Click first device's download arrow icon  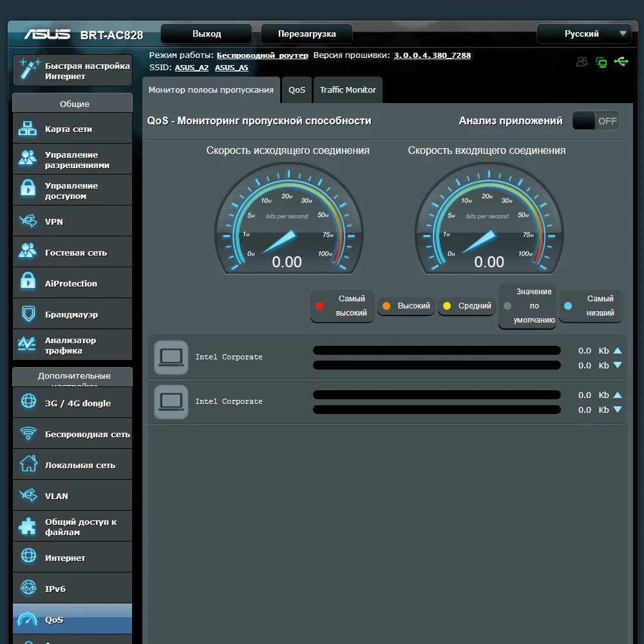tap(618, 365)
